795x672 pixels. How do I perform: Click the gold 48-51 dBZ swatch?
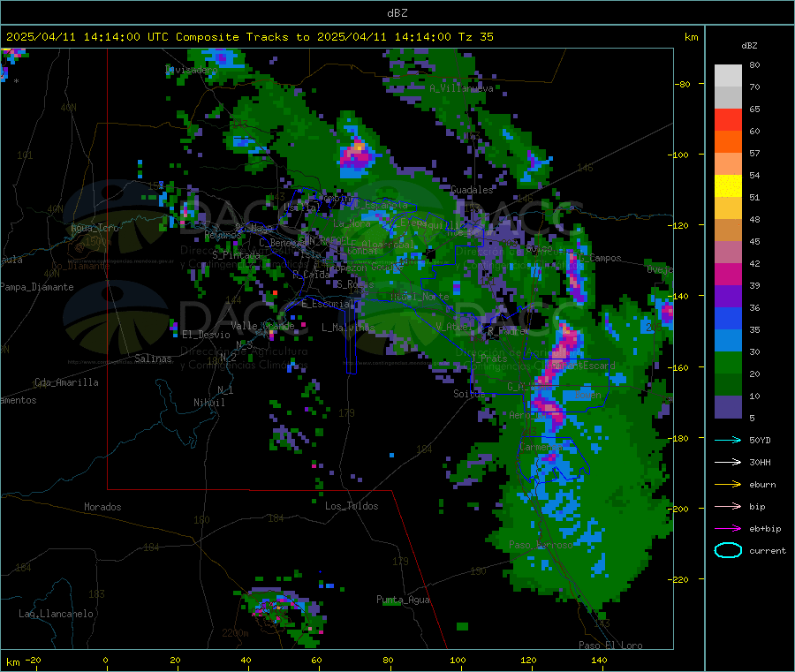728,208
